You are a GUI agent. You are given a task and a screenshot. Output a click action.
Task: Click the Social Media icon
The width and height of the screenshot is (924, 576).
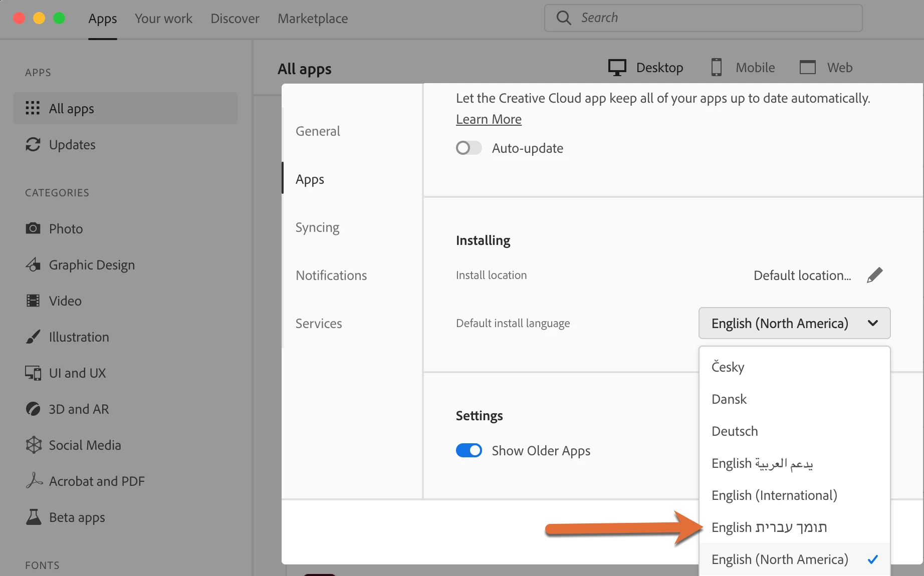[x=34, y=445]
